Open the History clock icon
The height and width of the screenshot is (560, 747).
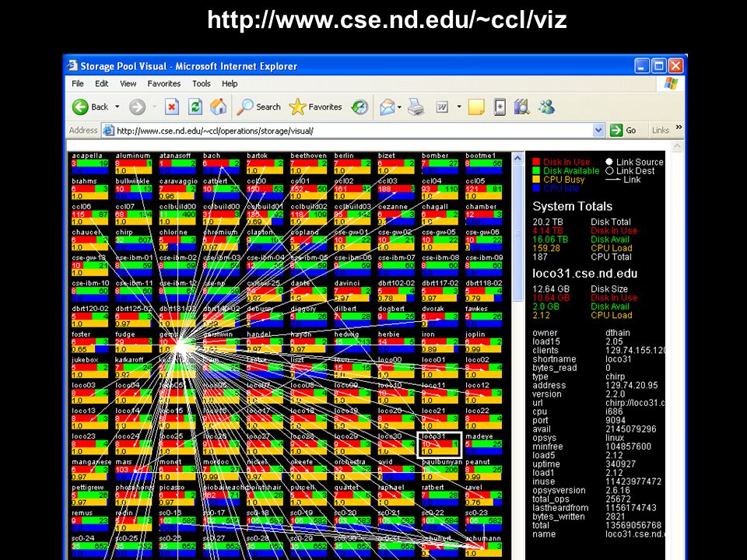pyautogui.click(x=359, y=107)
